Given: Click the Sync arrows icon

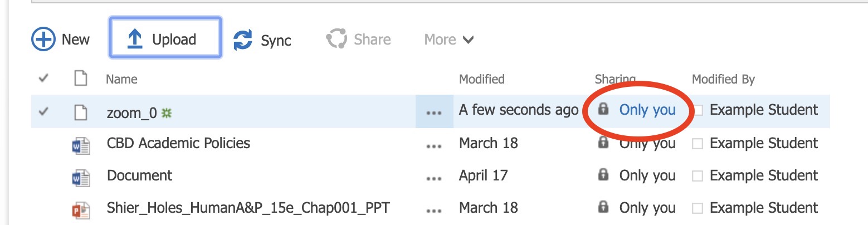Looking at the screenshot, I should tap(242, 40).
